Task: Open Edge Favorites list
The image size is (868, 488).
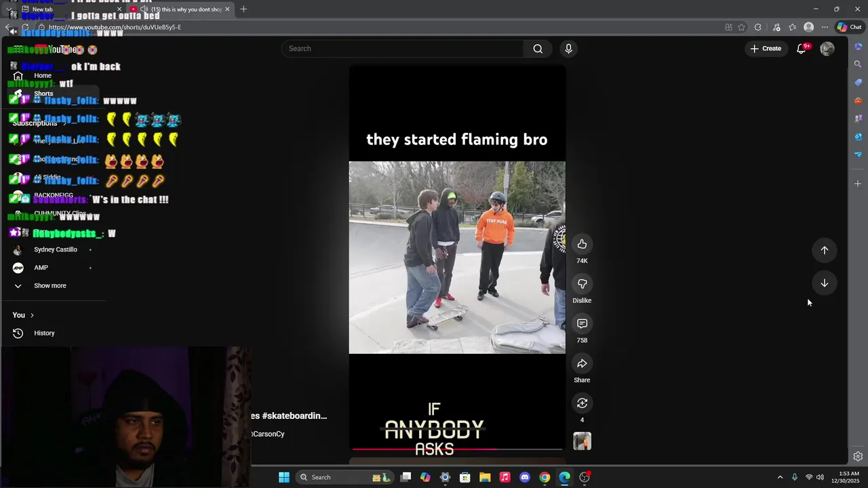Action: tap(792, 27)
